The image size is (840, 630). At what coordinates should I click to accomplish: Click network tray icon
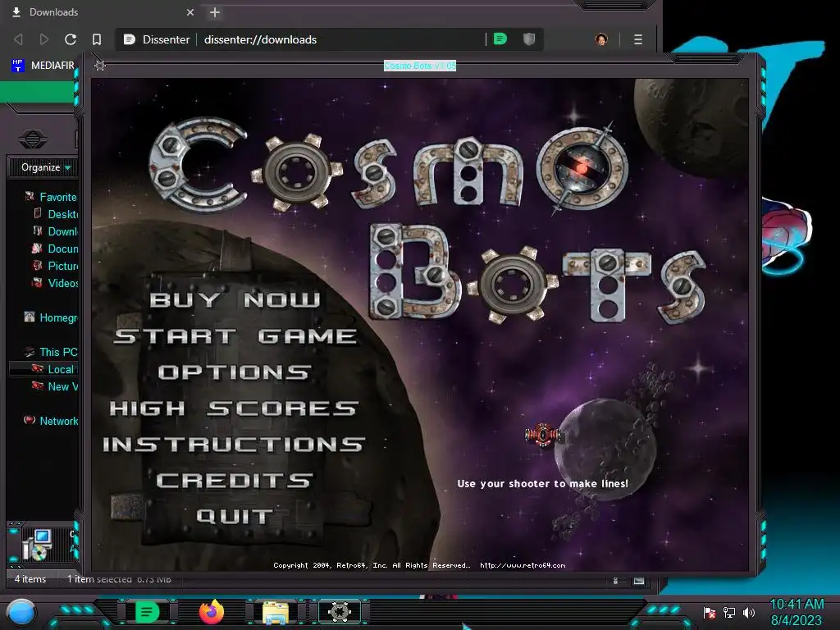(x=729, y=612)
